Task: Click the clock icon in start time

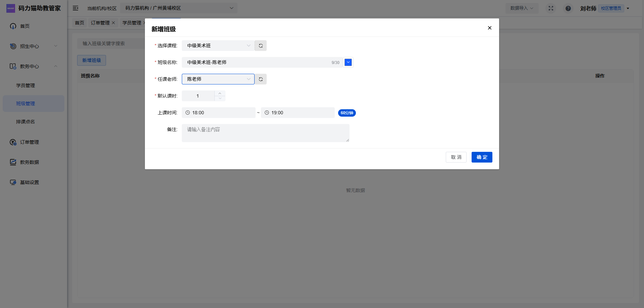Action: 188,113
